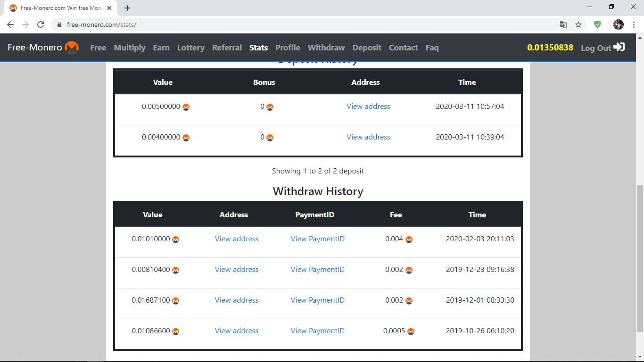This screenshot has width=644, height=362.
Task: Open the Chrome profile avatar
Action: tap(619, 25)
